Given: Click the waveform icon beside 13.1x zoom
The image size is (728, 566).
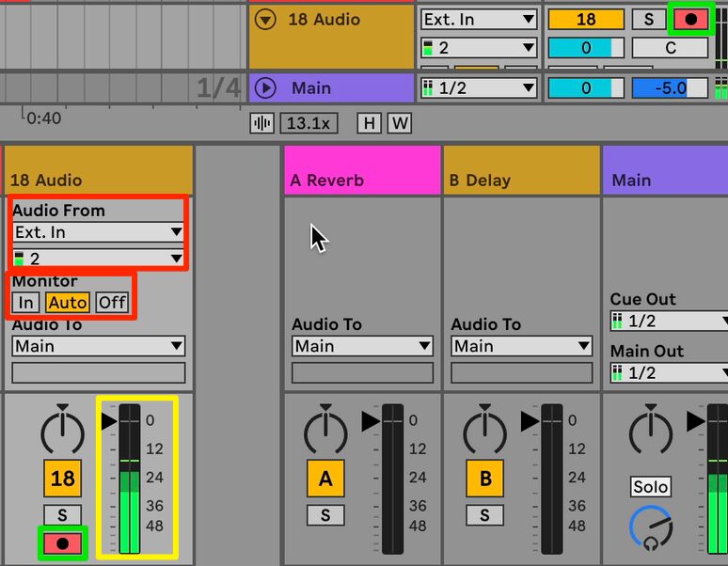Looking at the screenshot, I should coord(261,123).
